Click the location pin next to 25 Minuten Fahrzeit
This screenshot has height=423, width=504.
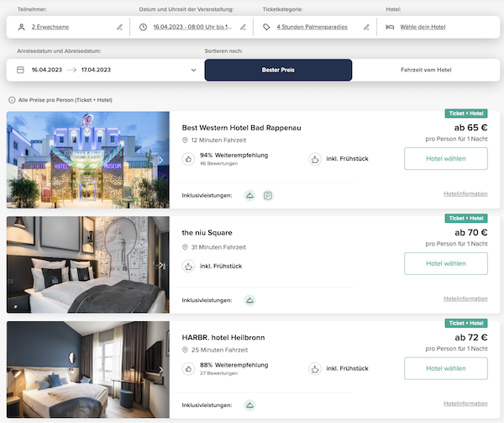pyautogui.click(x=185, y=350)
